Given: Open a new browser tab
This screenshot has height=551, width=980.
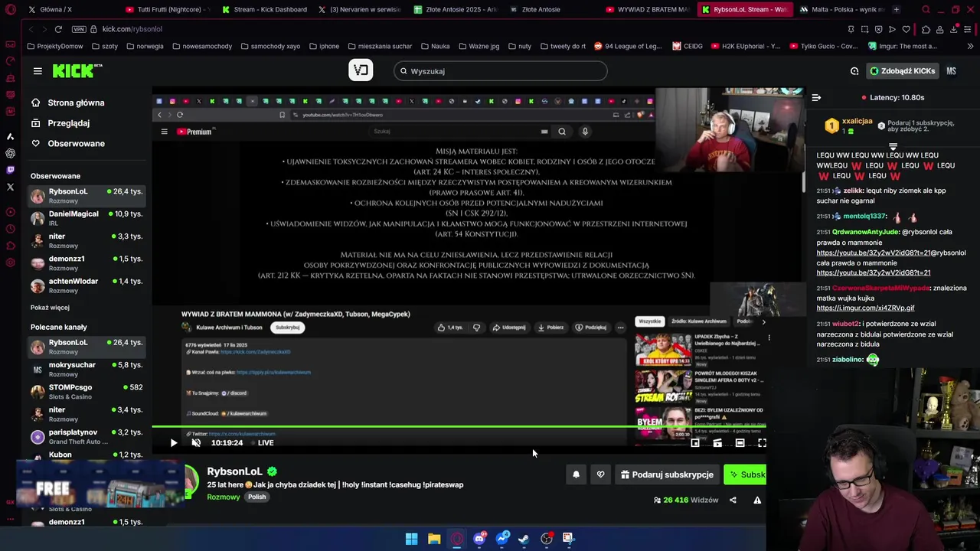Looking at the screenshot, I should coord(897,9).
